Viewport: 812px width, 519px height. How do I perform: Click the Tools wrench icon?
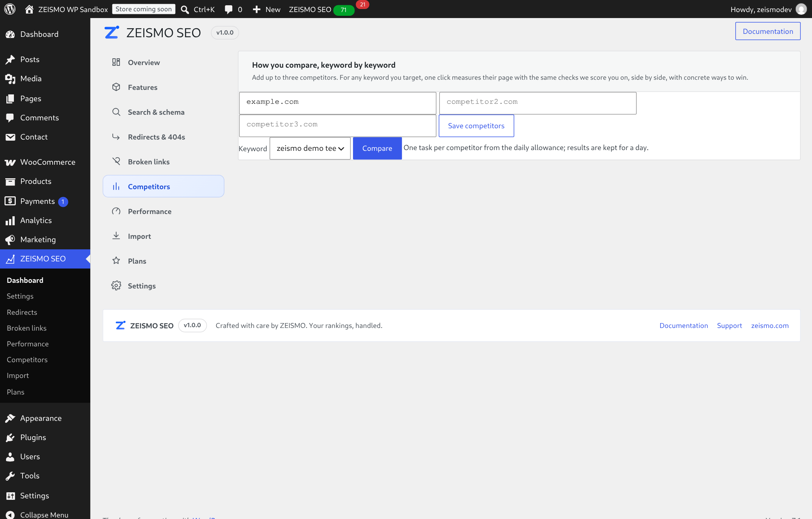[x=10, y=476]
